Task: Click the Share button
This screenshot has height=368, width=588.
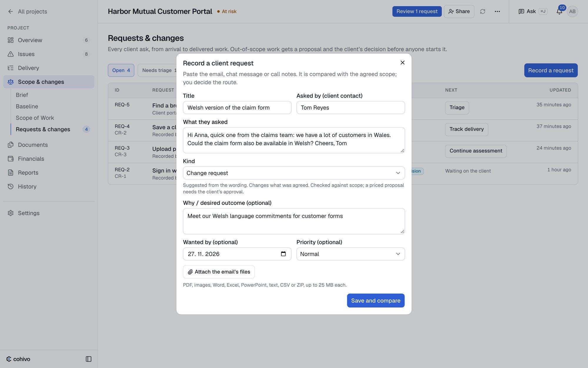Action: pyautogui.click(x=459, y=11)
